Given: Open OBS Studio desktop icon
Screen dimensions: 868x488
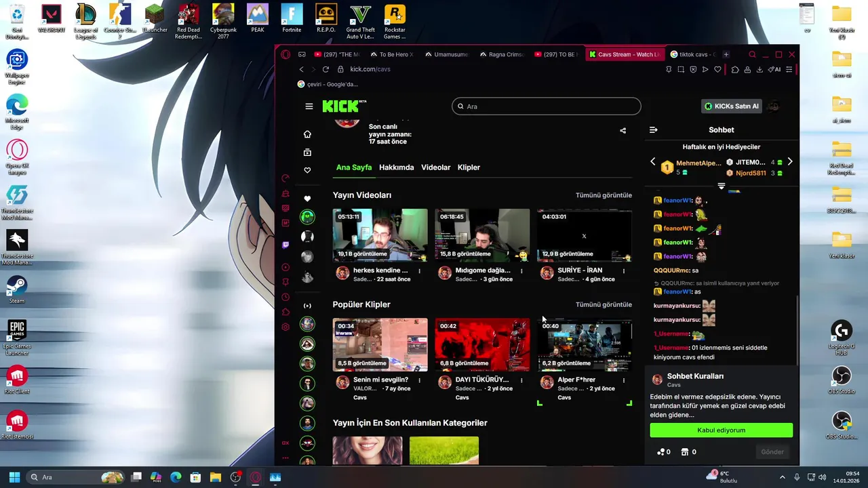Looking at the screenshot, I should pyautogui.click(x=842, y=380).
